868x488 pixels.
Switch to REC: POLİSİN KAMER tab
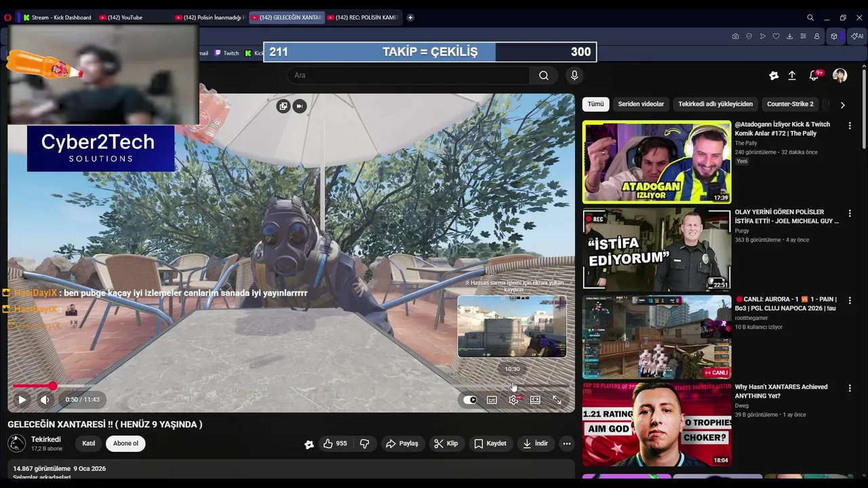(x=362, y=18)
